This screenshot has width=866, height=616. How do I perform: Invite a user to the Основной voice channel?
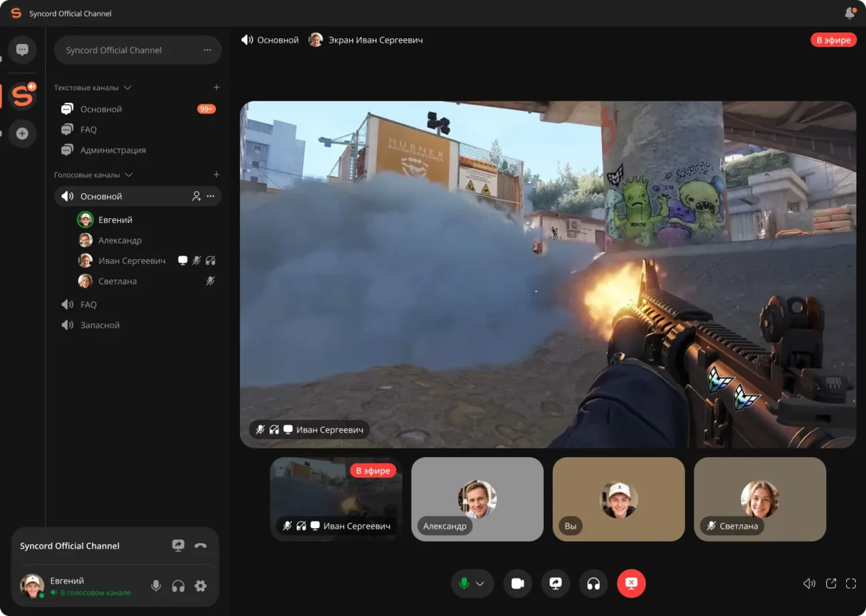point(197,197)
